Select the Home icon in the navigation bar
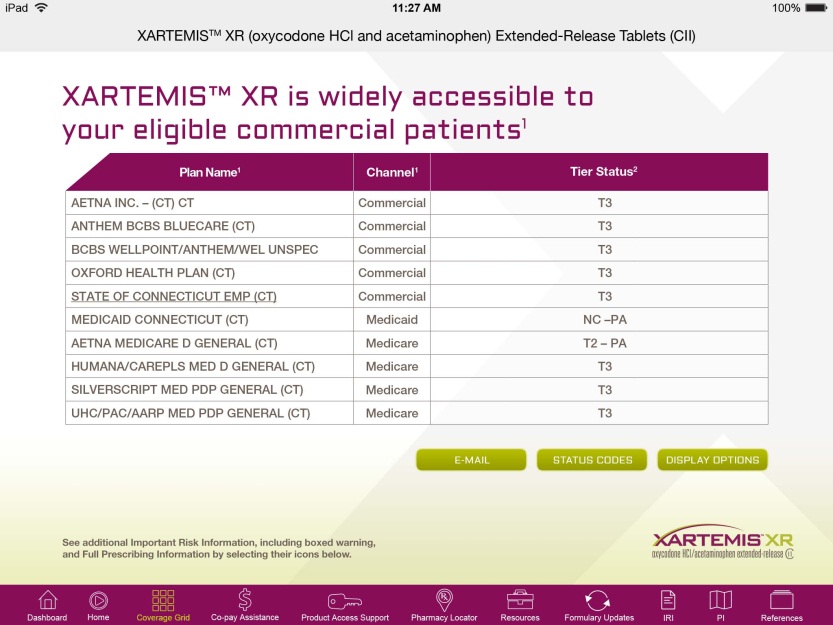 pos(98,604)
